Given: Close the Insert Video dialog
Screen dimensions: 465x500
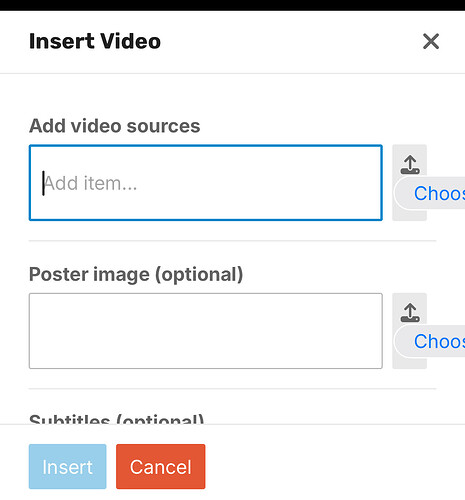Looking at the screenshot, I should tap(431, 41).
